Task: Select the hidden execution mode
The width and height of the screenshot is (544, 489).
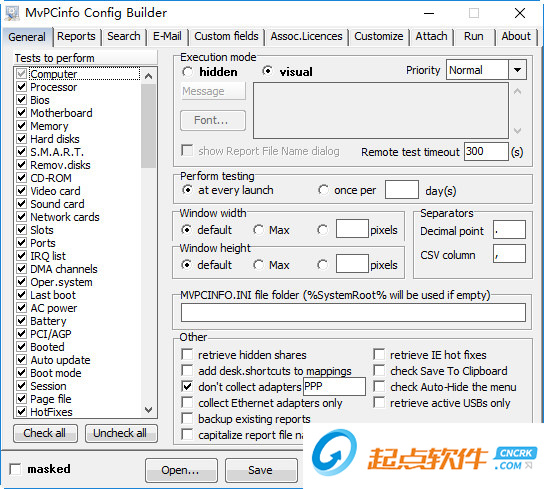Action: point(187,72)
